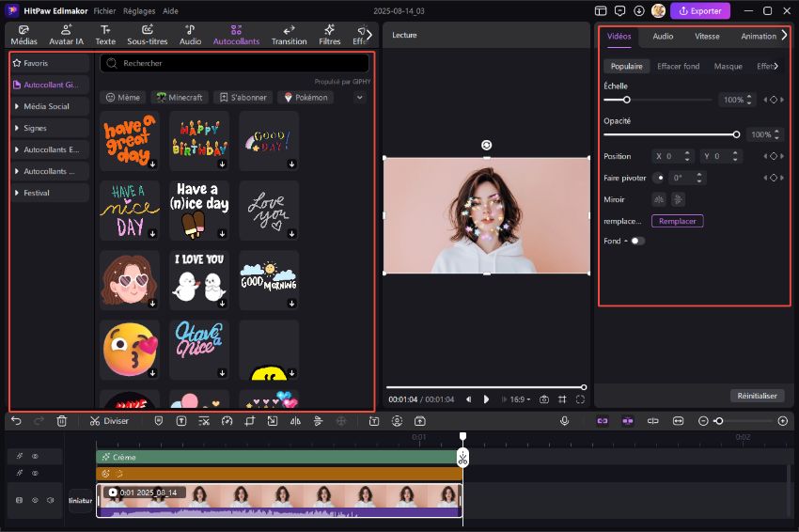Mute the main video track audio

[51, 500]
